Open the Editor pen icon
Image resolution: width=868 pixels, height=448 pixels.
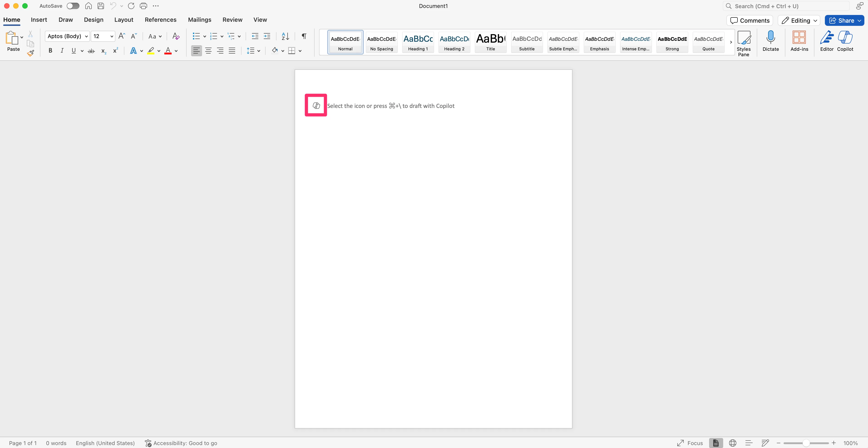[x=826, y=41]
